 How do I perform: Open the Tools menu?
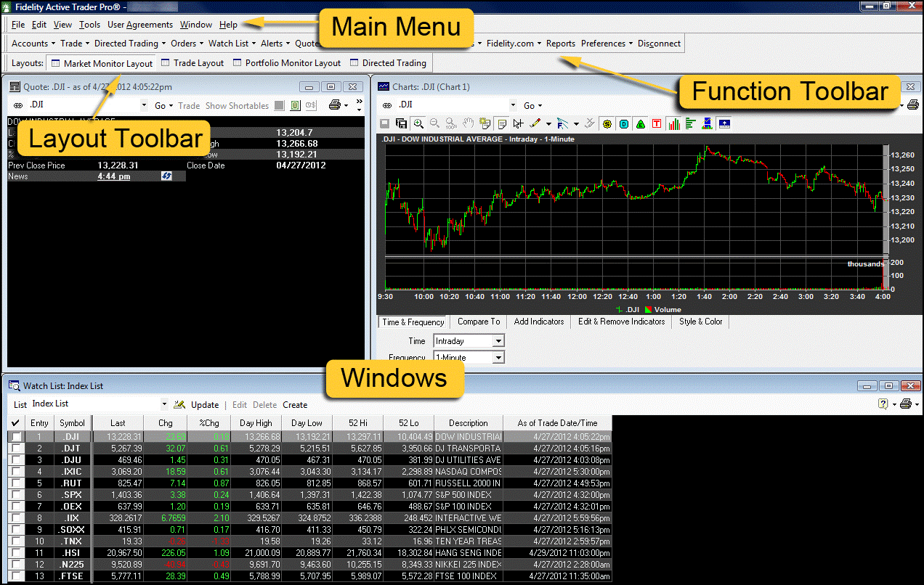point(90,25)
